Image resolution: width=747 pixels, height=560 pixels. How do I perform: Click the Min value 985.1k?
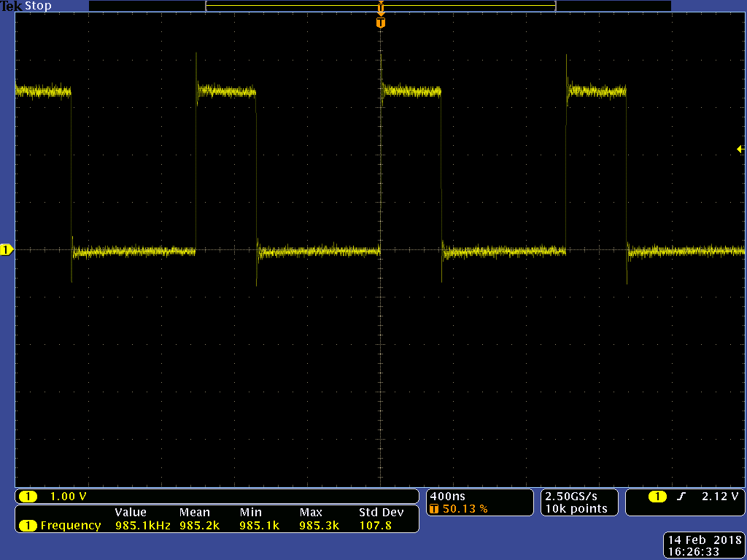click(259, 525)
